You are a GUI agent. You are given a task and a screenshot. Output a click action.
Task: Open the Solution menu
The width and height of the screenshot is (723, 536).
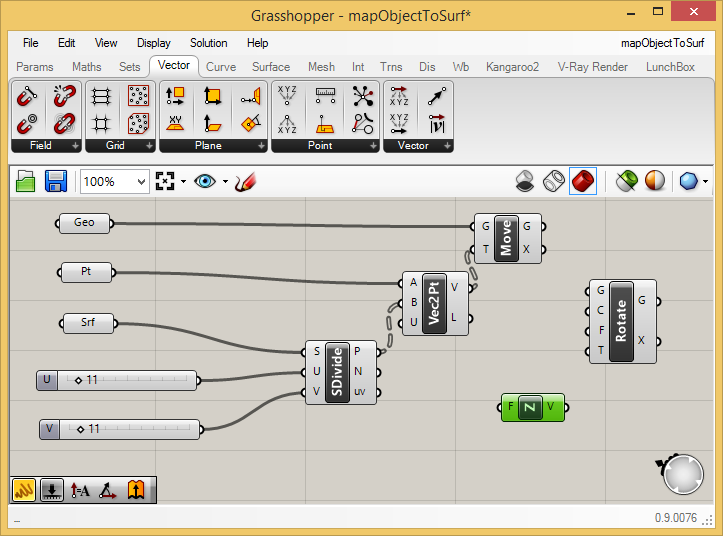pos(208,43)
